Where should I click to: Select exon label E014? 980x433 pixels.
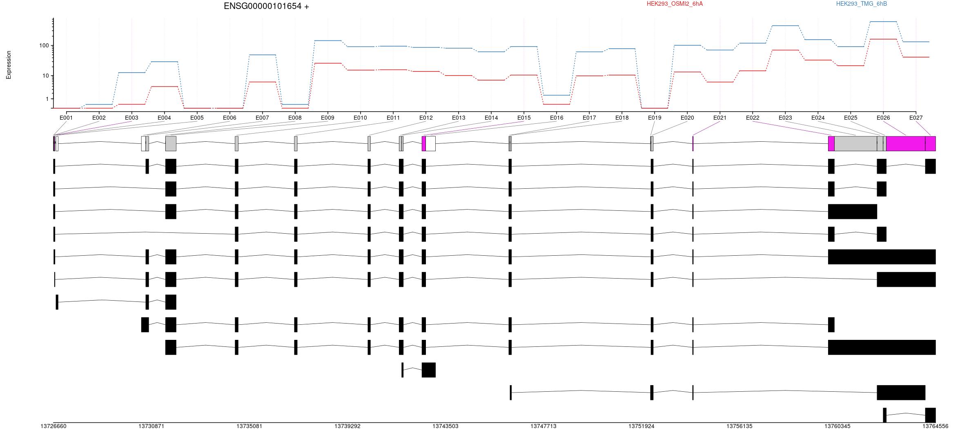point(491,118)
